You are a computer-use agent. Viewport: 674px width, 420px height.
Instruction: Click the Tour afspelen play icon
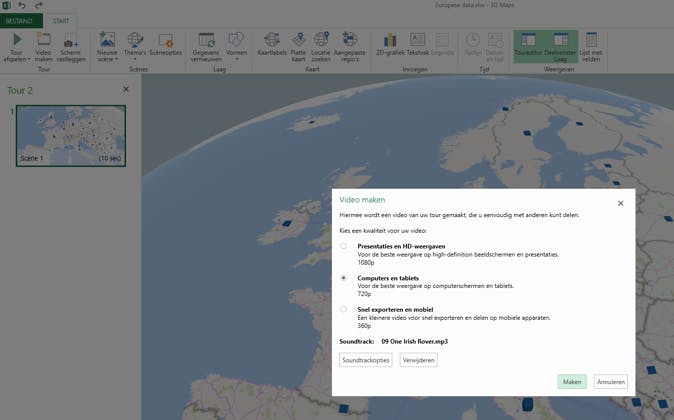pyautogui.click(x=17, y=40)
